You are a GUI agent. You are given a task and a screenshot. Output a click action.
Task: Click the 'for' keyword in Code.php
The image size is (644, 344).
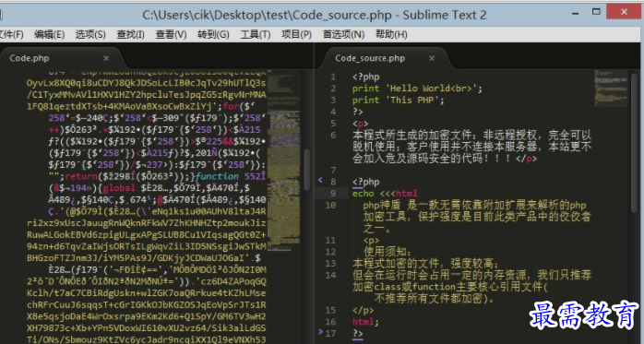[231, 106]
